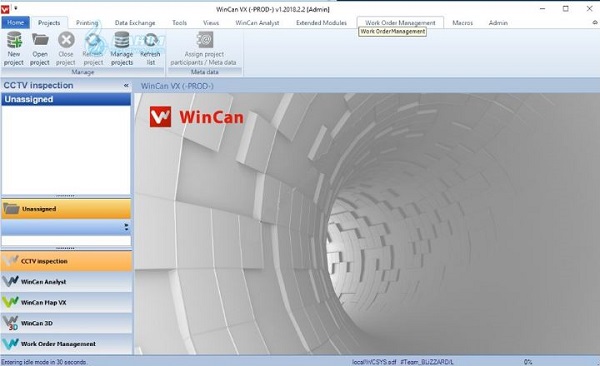The width and height of the screenshot is (600, 366).
Task: Collapse the CCTV inspection side panel
Action: (x=126, y=85)
